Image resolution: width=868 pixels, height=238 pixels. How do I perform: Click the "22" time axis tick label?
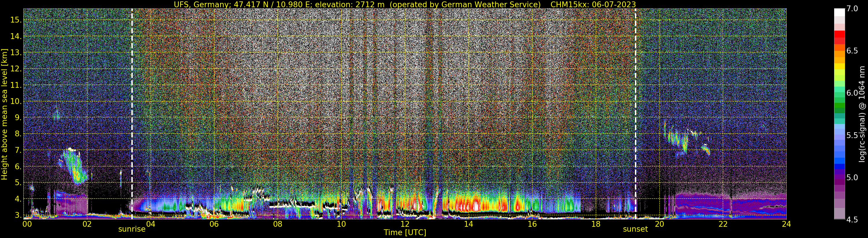[723, 224]
